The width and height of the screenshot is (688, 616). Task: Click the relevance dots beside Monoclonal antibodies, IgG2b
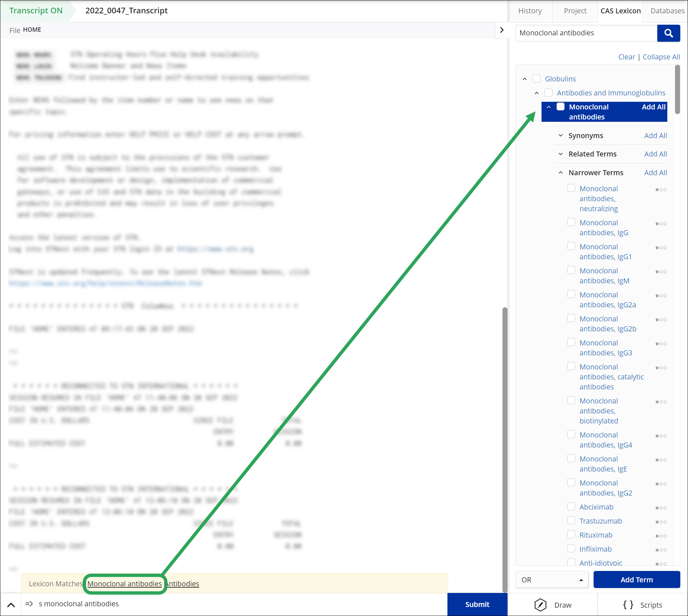click(x=661, y=320)
